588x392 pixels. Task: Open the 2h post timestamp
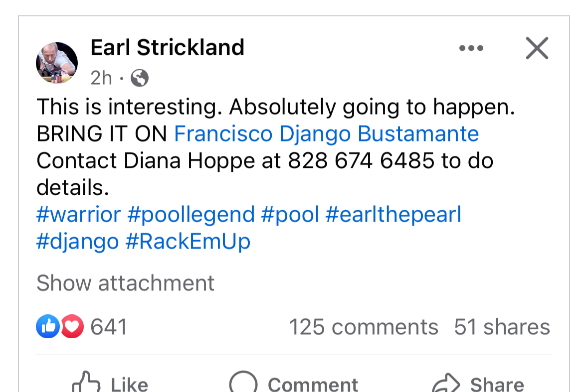coord(101,78)
